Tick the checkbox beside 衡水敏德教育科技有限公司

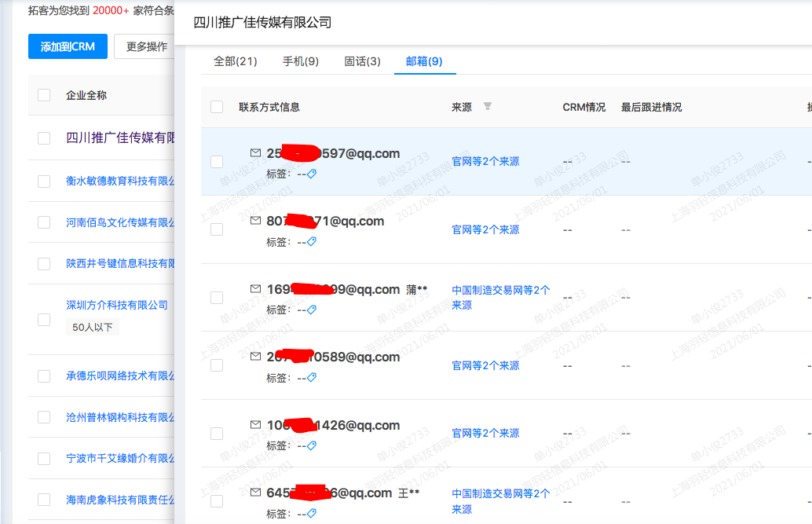pos(43,181)
